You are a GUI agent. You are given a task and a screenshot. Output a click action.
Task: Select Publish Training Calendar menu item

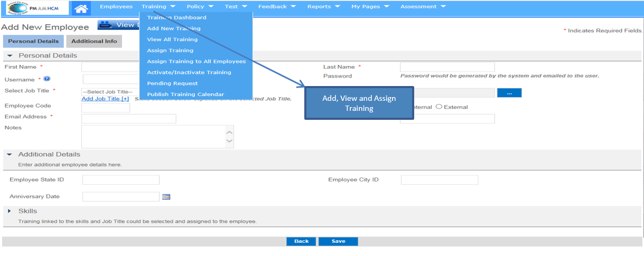click(185, 94)
